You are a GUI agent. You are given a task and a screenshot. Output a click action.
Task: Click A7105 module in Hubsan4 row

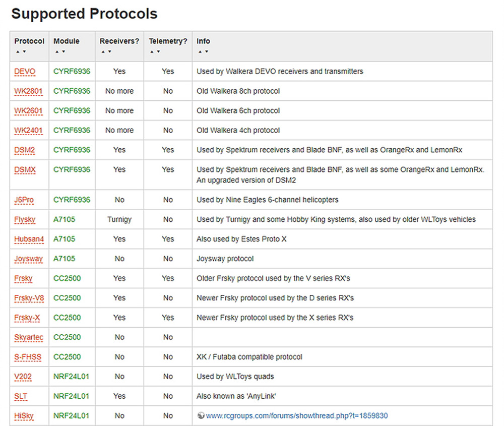[x=65, y=239]
